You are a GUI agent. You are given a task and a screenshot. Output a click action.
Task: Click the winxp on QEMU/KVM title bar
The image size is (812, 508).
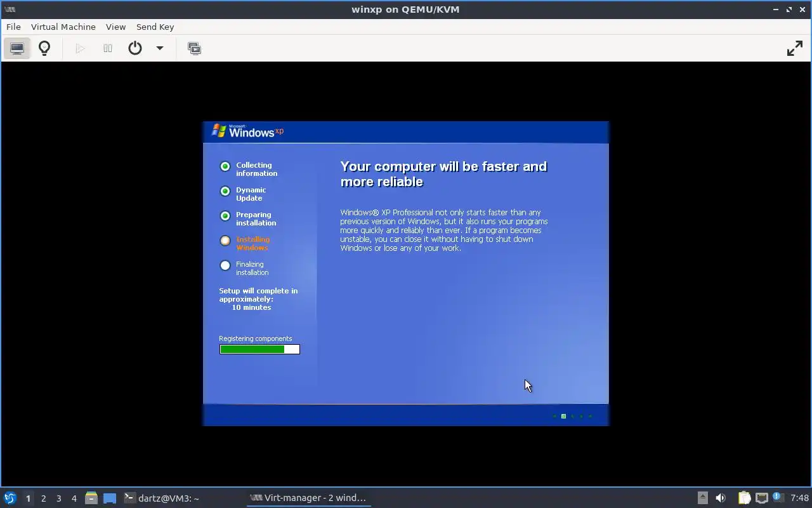click(x=405, y=9)
